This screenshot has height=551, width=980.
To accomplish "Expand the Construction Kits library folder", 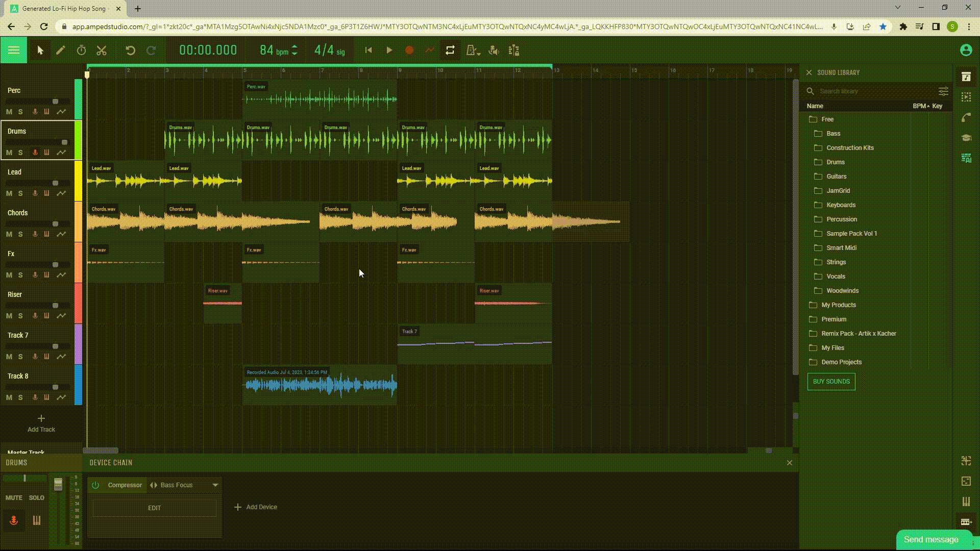I will [850, 147].
